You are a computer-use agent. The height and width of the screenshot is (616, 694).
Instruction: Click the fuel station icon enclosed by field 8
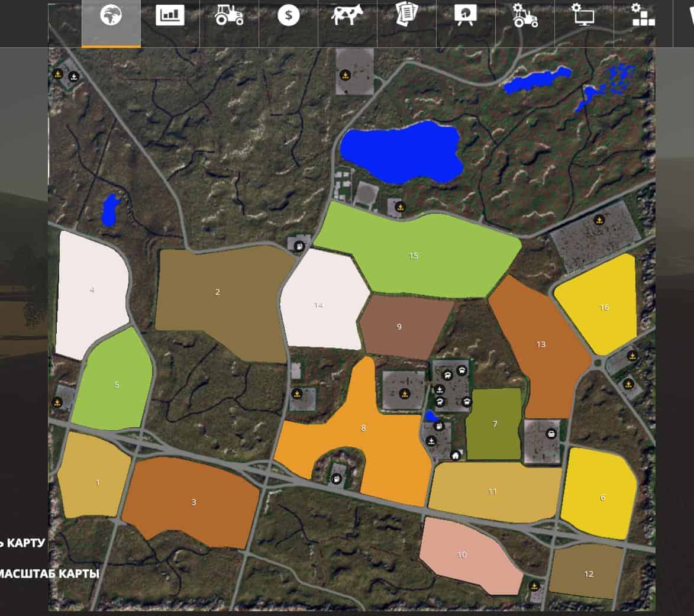pyautogui.click(x=336, y=479)
